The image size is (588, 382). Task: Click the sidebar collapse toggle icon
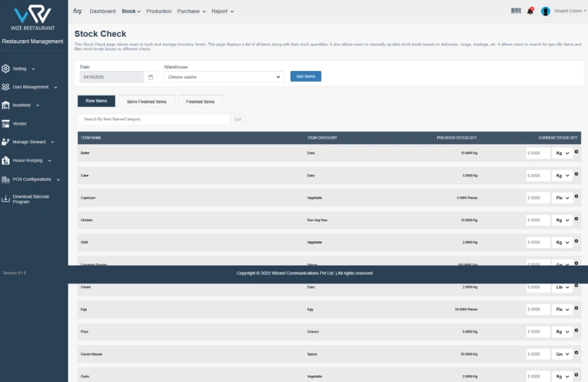[78, 11]
